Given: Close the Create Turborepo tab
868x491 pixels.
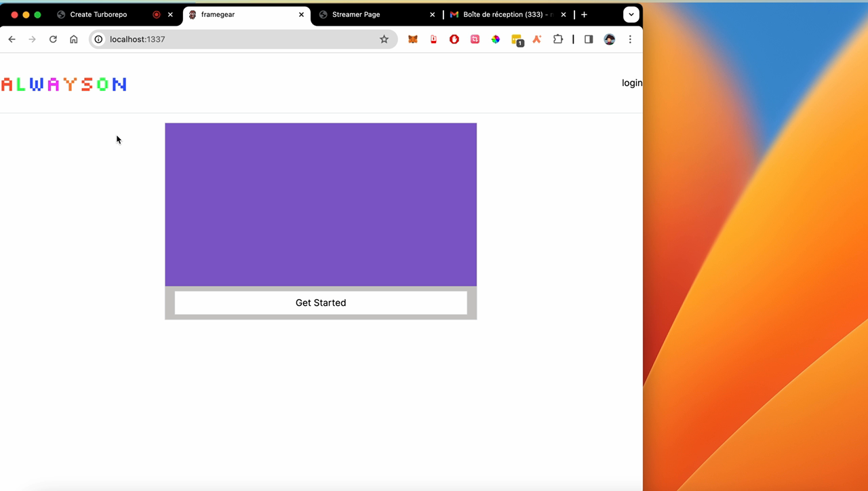Looking at the screenshot, I should tap(170, 14).
